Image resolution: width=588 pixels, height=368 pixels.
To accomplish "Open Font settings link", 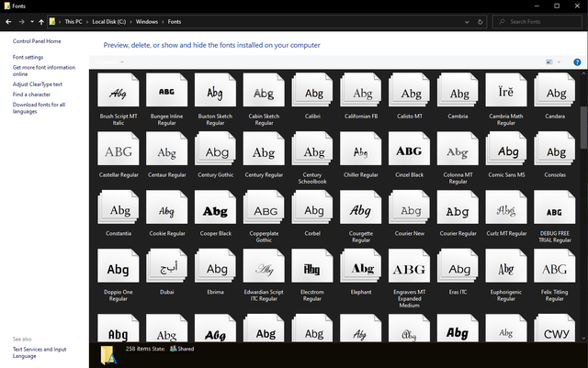I will point(28,57).
